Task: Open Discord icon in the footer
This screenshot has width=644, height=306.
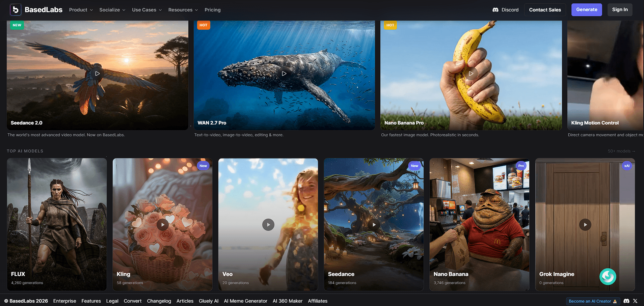Action: [x=626, y=301]
